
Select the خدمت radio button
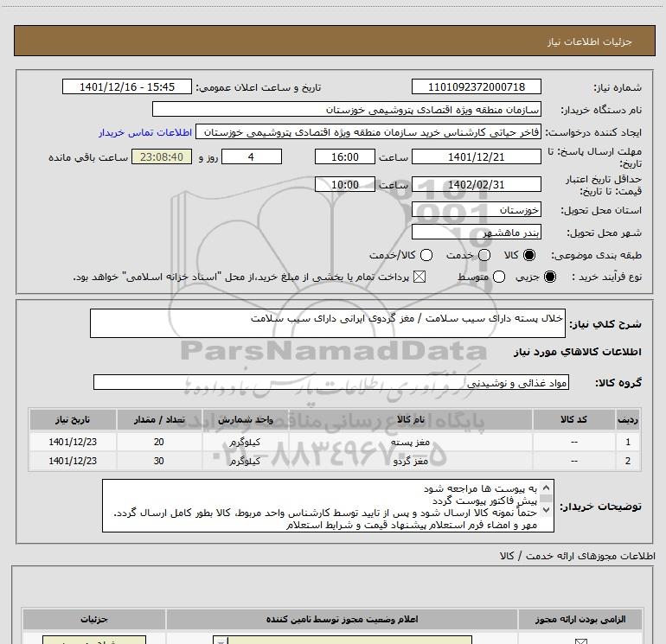coord(484,255)
